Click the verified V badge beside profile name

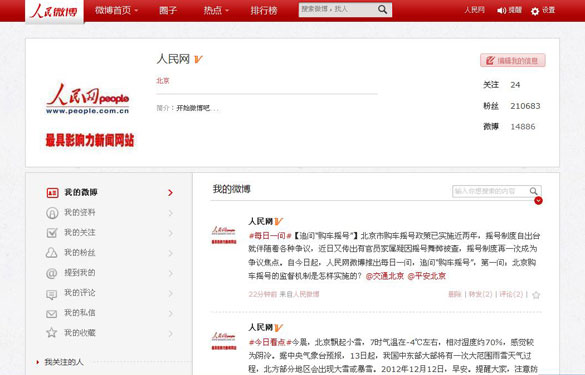[x=198, y=59]
